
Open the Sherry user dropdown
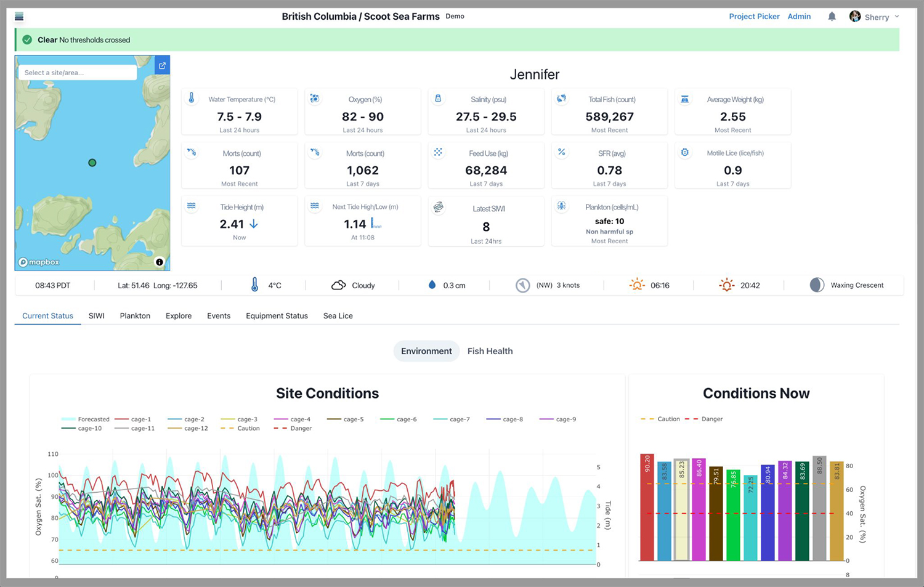[875, 17]
